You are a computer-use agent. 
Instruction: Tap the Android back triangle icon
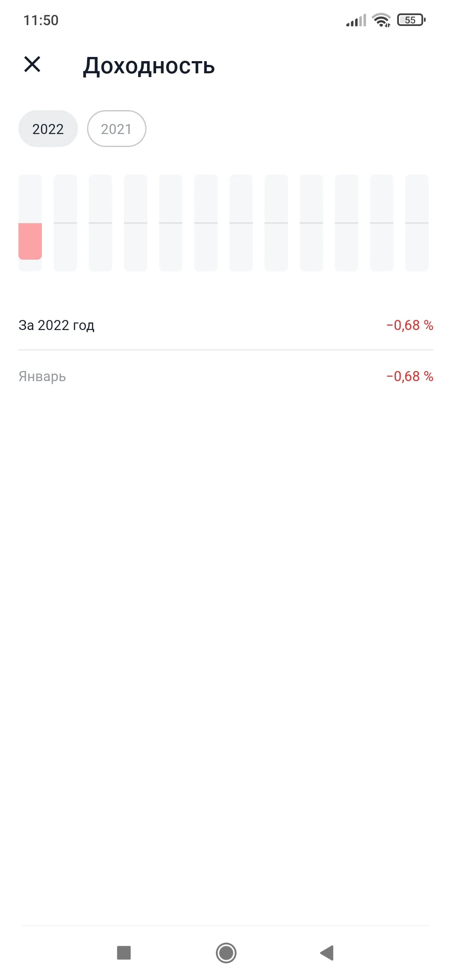click(x=327, y=953)
